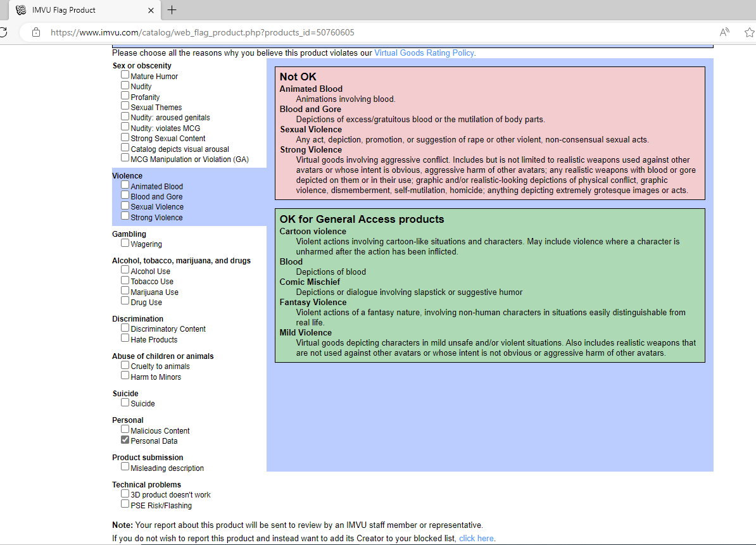Image resolution: width=756 pixels, height=545 pixels.
Task: Check the Tobacco Use checkbox
Action: pos(125,280)
